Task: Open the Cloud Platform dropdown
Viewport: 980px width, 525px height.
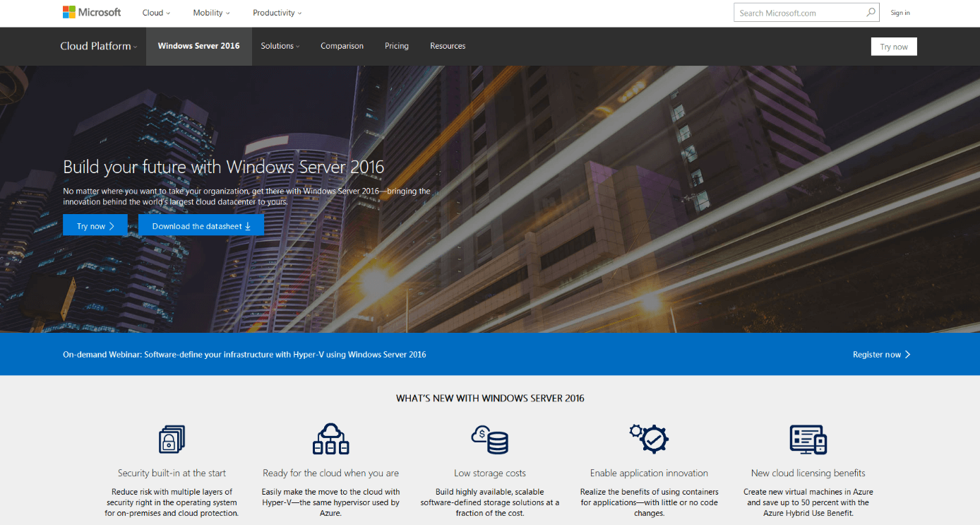Action: pyautogui.click(x=99, y=46)
